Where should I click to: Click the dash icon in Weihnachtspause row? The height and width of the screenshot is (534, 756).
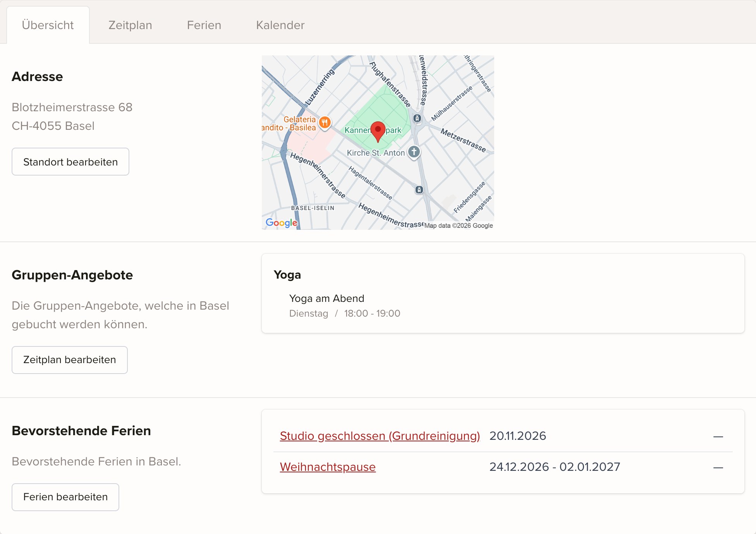pos(718,468)
